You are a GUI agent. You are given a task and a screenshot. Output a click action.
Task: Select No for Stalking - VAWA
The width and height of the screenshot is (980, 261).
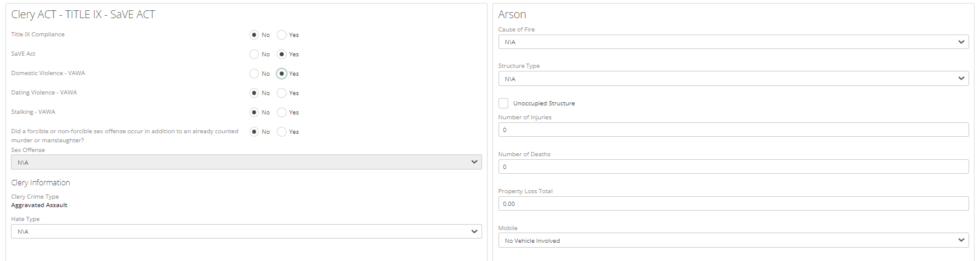tap(254, 113)
